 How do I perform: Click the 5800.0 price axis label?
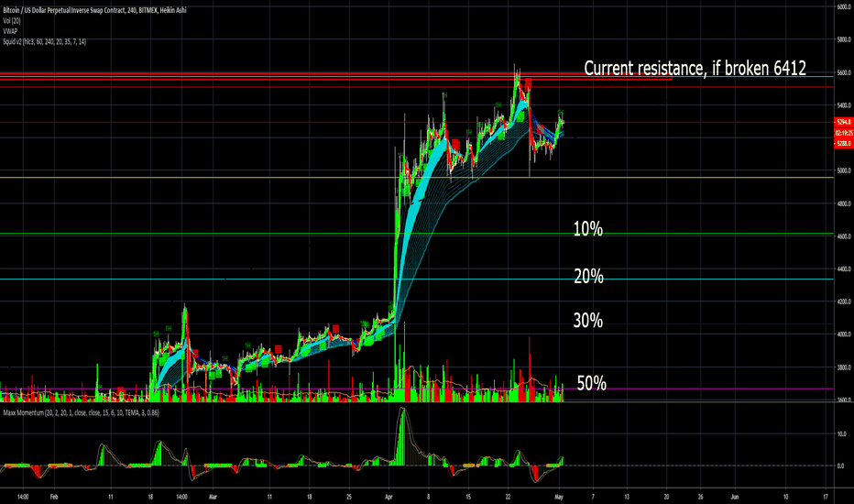coord(844,39)
